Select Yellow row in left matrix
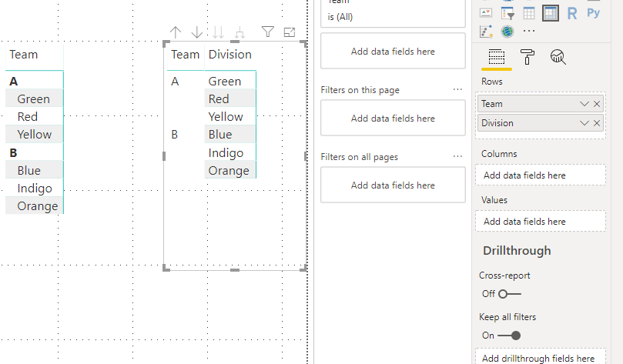This screenshot has width=623, height=364. tap(34, 135)
